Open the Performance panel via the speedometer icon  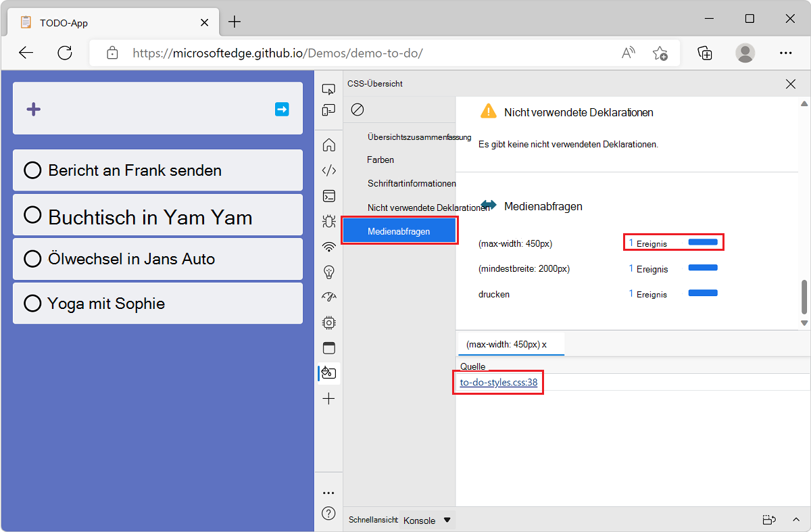pos(328,297)
